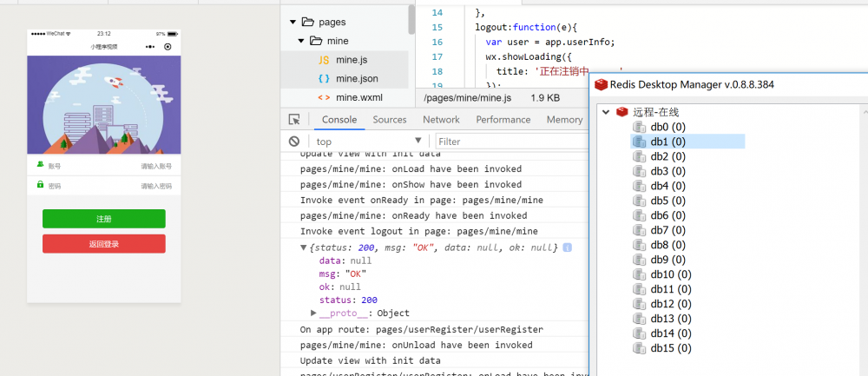Screen dimensions: 868x376
Task: Switch to the Network tab
Action: 441,120
